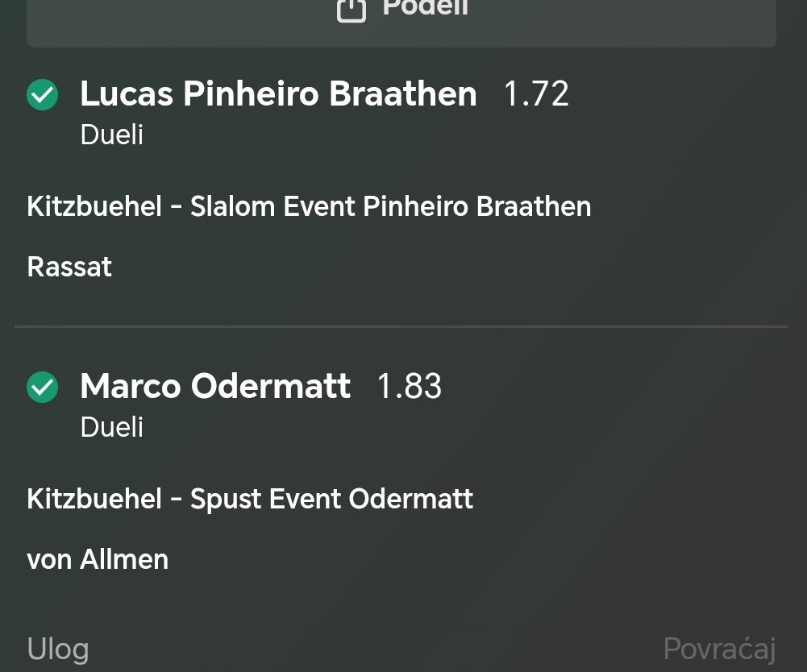Tap the word Kitzbuehel in Spust event
The height and width of the screenshot is (672, 807).
tap(94, 499)
